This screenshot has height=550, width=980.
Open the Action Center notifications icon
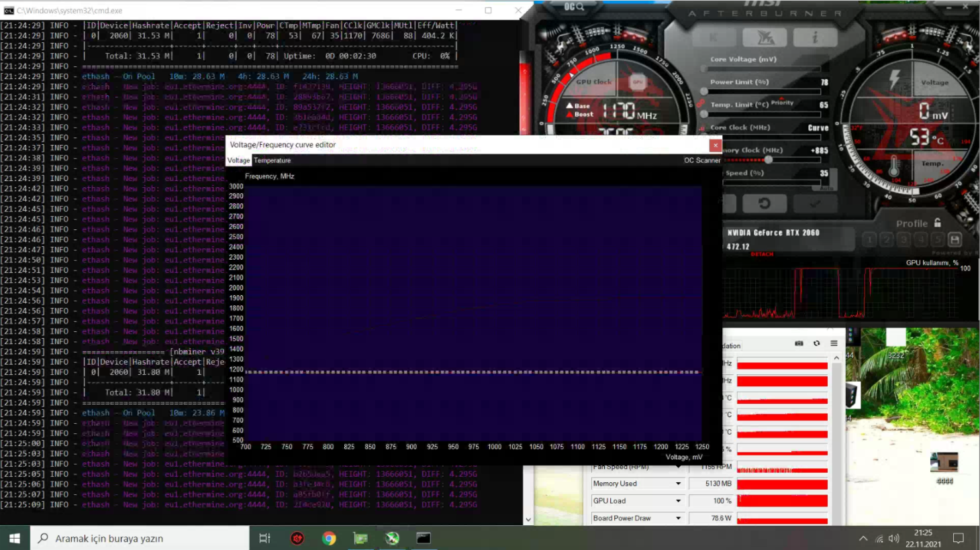959,538
